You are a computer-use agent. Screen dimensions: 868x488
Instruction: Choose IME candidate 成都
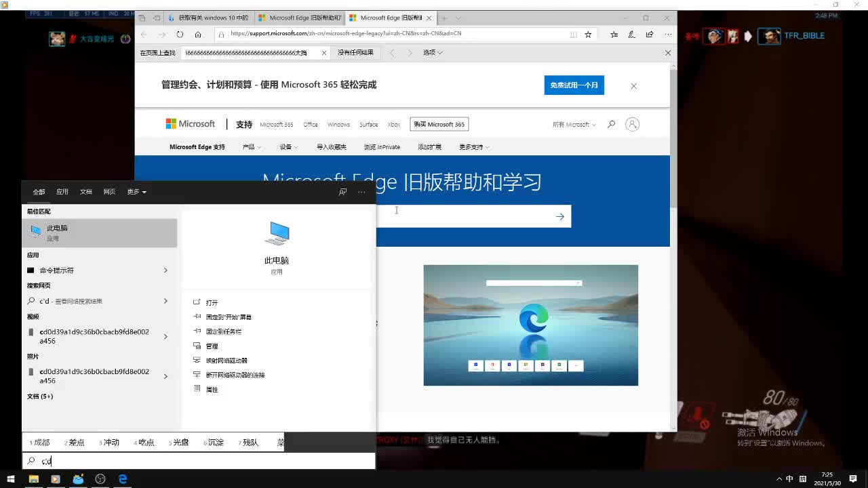coord(39,443)
